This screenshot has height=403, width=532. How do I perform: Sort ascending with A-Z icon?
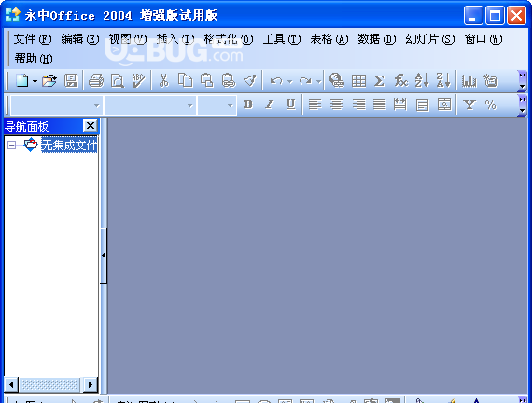click(x=422, y=80)
